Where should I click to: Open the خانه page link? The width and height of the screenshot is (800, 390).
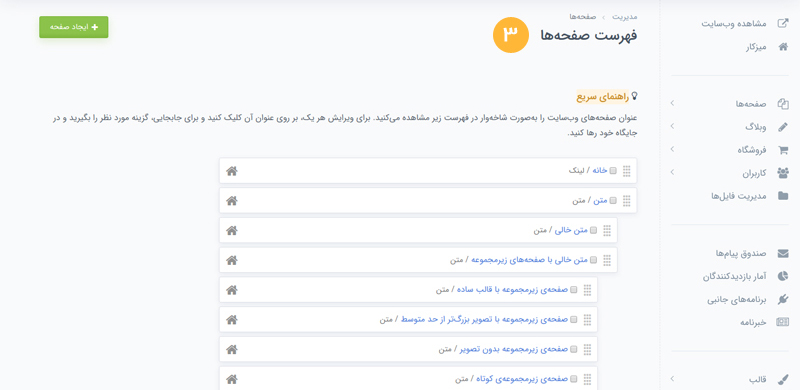point(599,171)
